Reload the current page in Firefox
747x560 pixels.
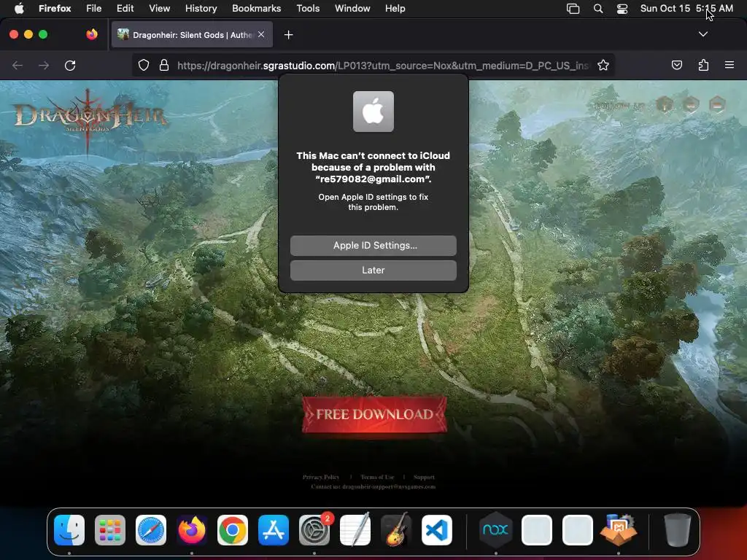[x=70, y=65]
